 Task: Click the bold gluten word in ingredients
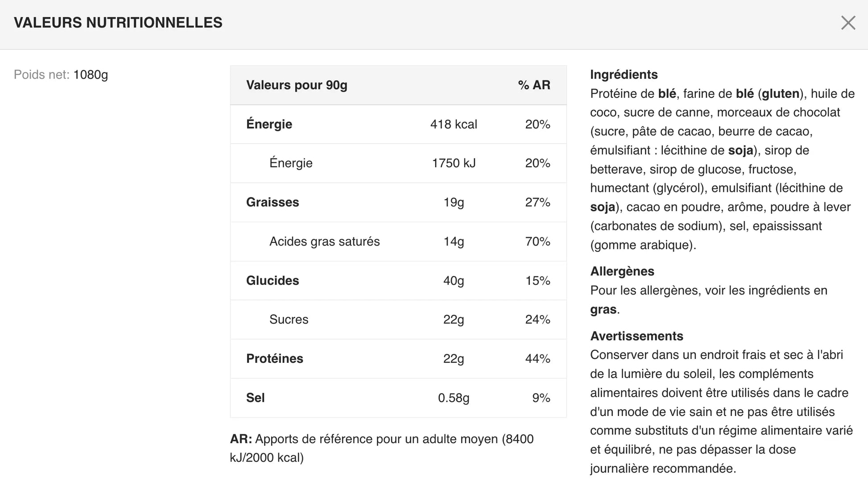781,94
